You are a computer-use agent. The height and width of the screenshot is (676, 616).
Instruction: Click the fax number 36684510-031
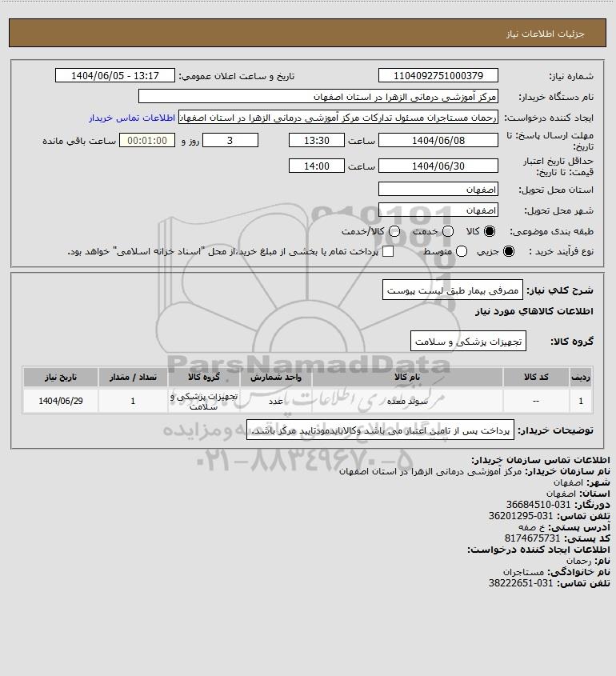(538, 505)
